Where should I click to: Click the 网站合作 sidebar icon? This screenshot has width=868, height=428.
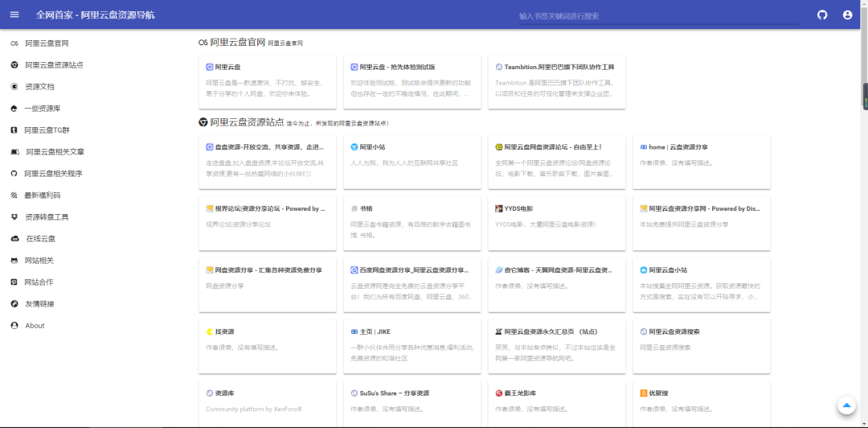coord(14,282)
